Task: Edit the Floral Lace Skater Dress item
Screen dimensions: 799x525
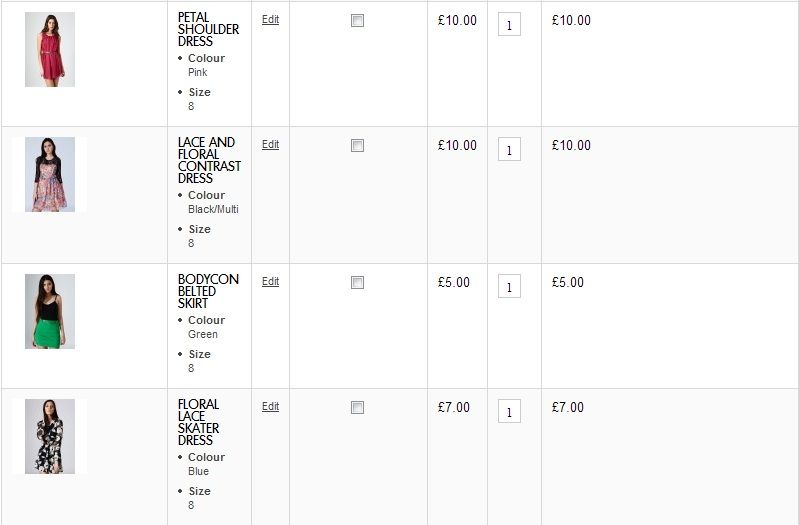Action: (x=270, y=406)
